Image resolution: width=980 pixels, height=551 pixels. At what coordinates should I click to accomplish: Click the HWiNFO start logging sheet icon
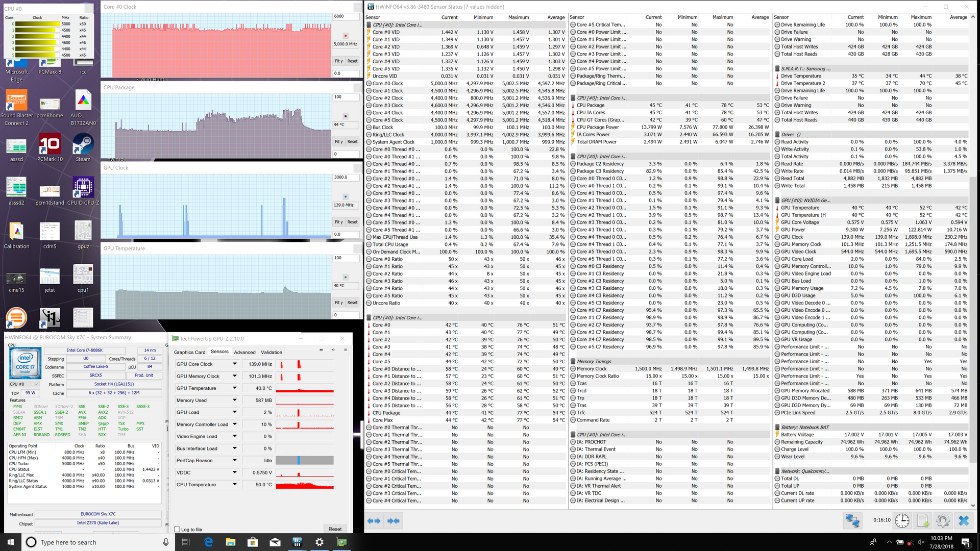[x=923, y=520]
